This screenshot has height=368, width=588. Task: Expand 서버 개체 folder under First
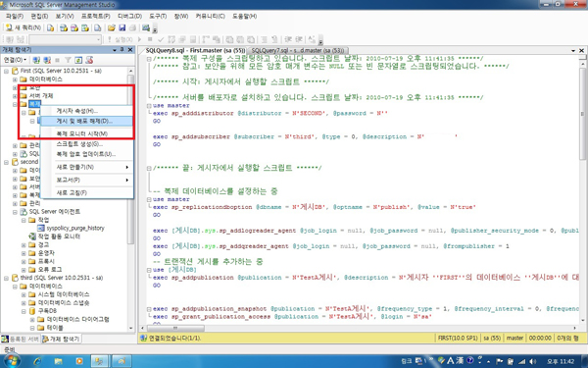pos(15,96)
